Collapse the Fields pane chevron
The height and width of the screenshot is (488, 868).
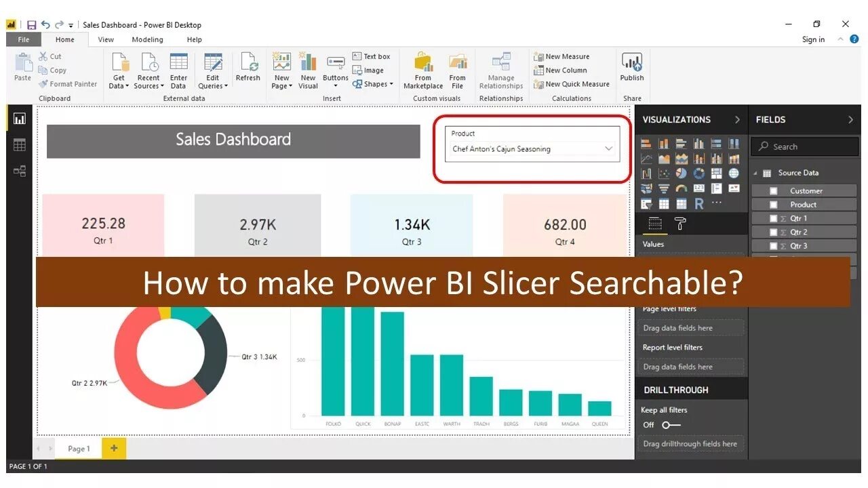click(850, 120)
